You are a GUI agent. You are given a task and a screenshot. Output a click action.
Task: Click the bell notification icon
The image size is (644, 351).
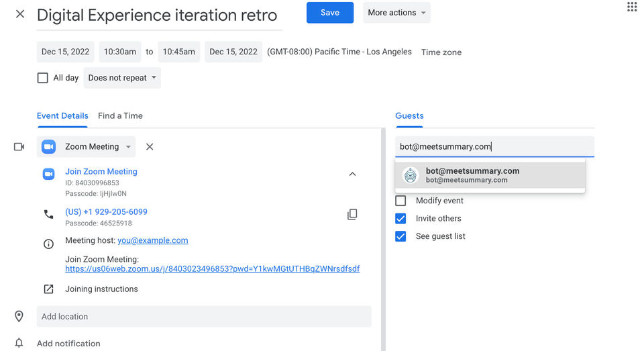(19, 343)
